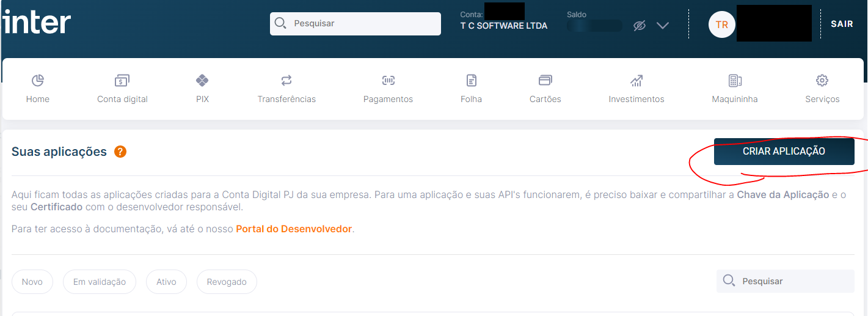This screenshot has width=868, height=316.
Task: Open the Serviços menu label
Action: (822, 99)
